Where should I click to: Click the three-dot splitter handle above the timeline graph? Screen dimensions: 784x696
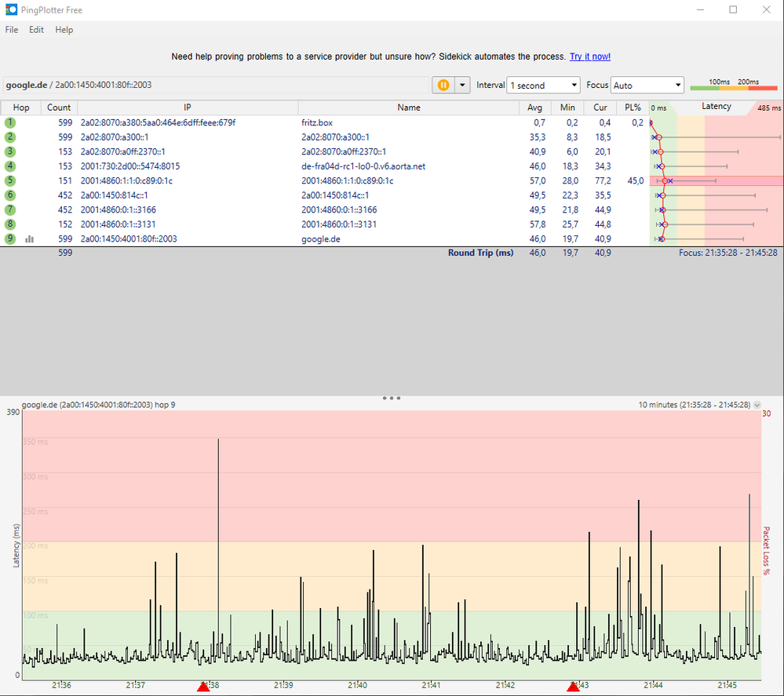coord(392,398)
